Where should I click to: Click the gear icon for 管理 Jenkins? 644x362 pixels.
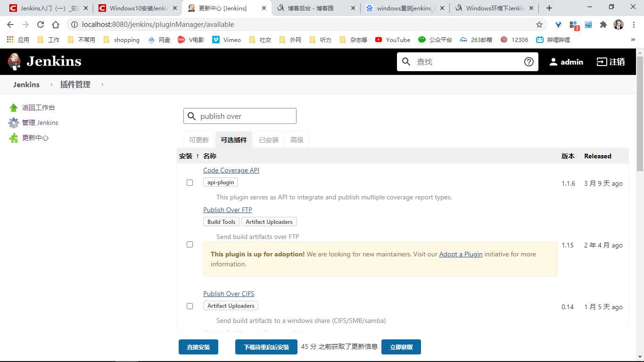[13, 123]
